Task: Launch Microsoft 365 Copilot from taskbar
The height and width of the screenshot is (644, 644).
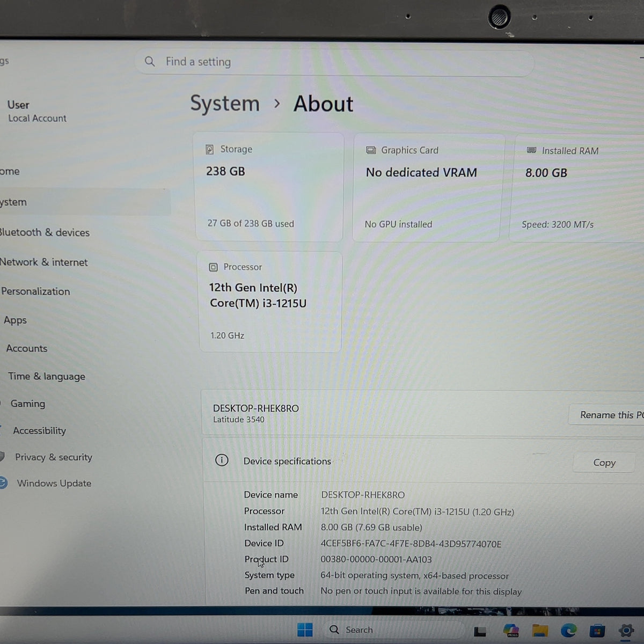Action: click(510, 630)
